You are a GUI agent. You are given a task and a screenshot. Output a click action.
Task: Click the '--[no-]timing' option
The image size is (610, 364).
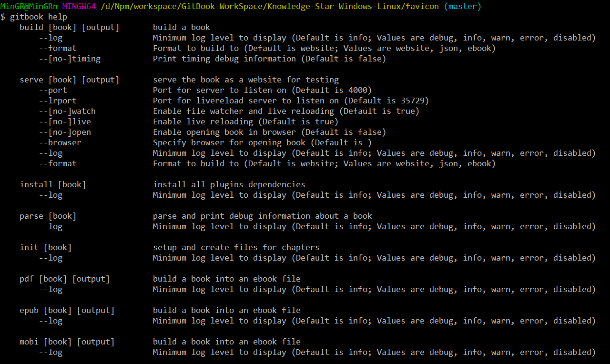coord(70,59)
